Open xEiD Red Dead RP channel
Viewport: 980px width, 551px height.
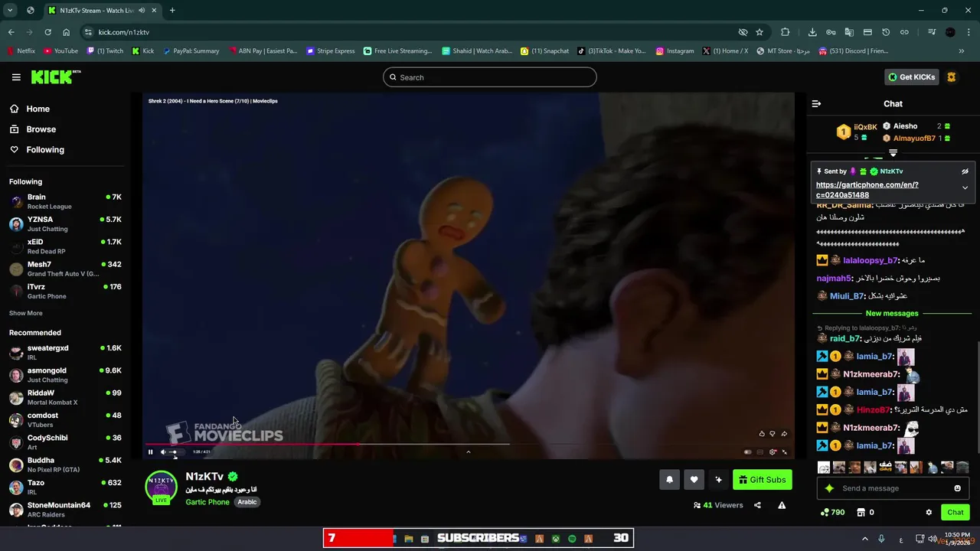pyautogui.click(x=65, y=246)
